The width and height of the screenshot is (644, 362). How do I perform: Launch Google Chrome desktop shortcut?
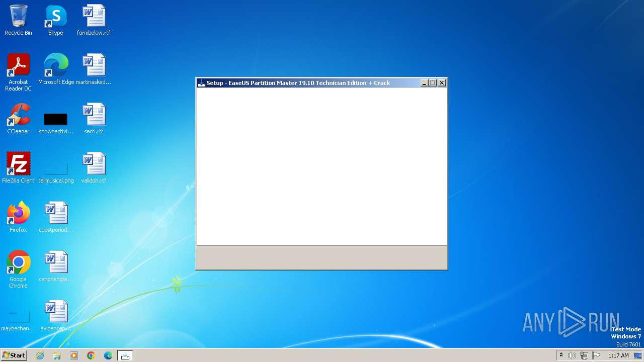[18, 269]
